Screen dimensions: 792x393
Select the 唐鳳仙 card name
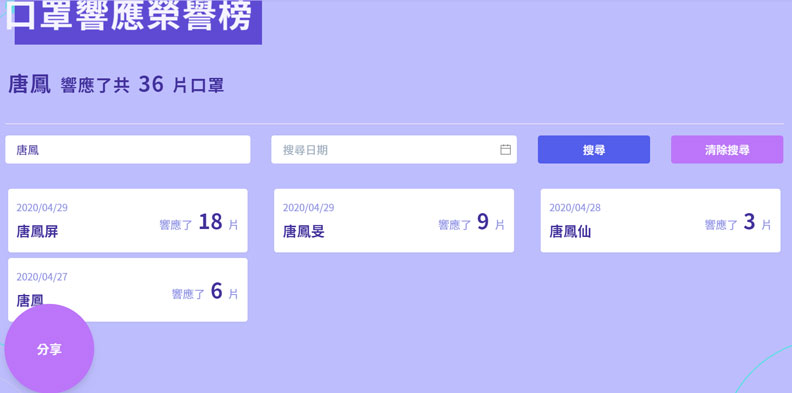point(570,231)
